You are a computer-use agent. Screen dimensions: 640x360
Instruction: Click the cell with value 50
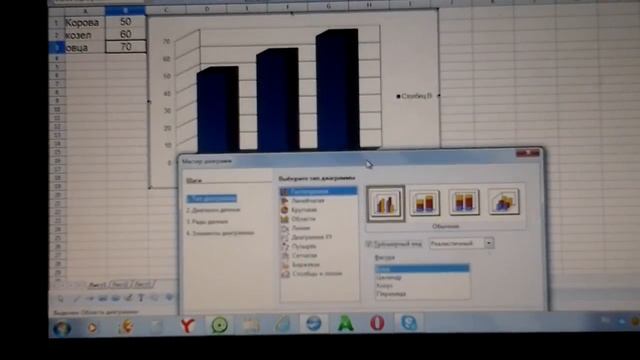point(126,22)
